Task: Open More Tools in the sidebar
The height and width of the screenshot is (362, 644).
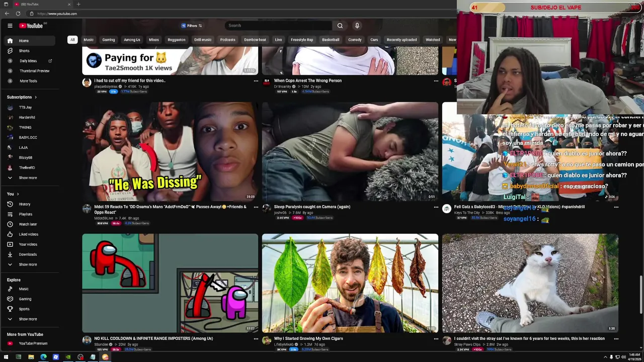Action: coord(30,81)
